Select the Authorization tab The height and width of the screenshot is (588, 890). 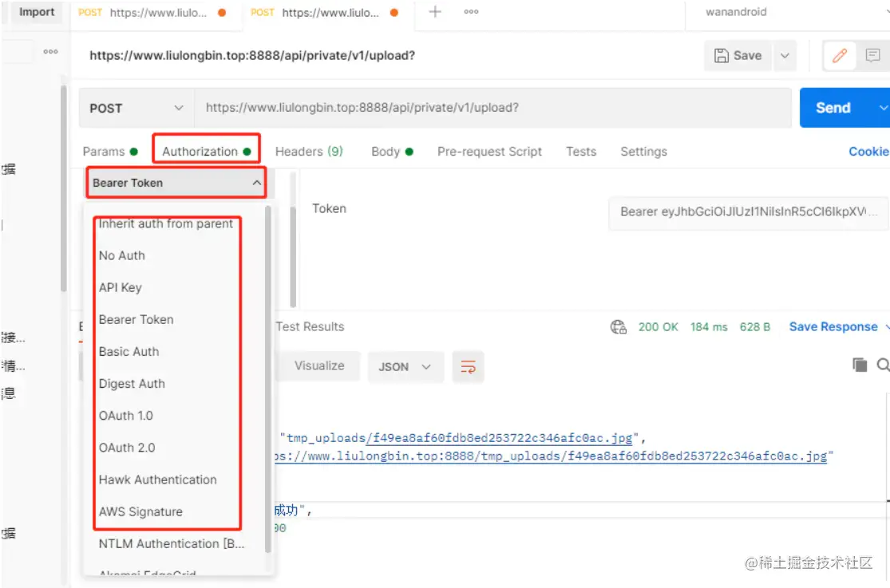click(207, 152)
